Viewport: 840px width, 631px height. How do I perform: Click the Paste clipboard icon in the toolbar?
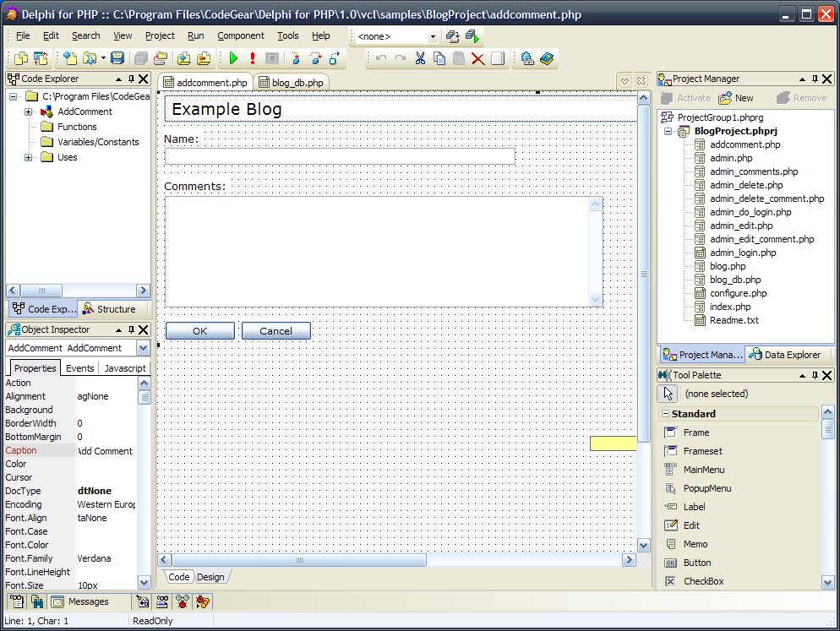tap(459, 58)
